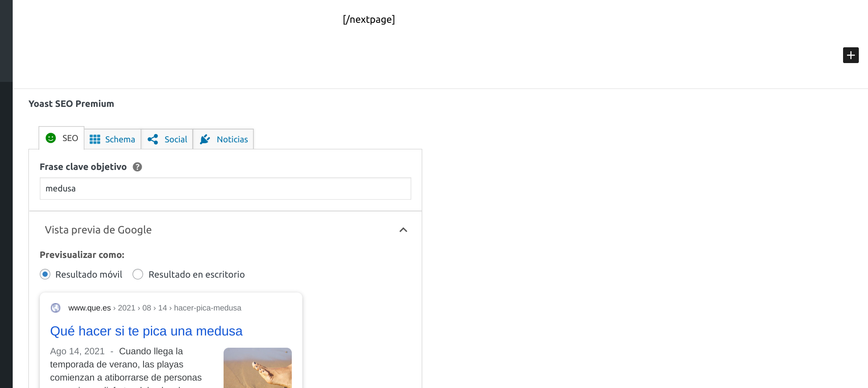This screenshot has width=868, height=388.
Task: Click the focus keyphrase field containing medusa
Action: pos(225,189)
